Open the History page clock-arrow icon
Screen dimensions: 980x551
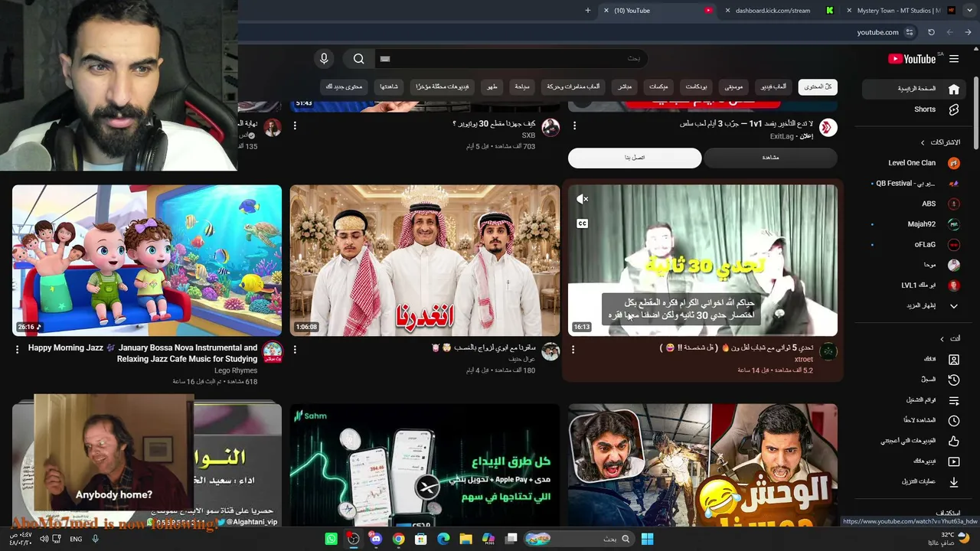point(954,380)
